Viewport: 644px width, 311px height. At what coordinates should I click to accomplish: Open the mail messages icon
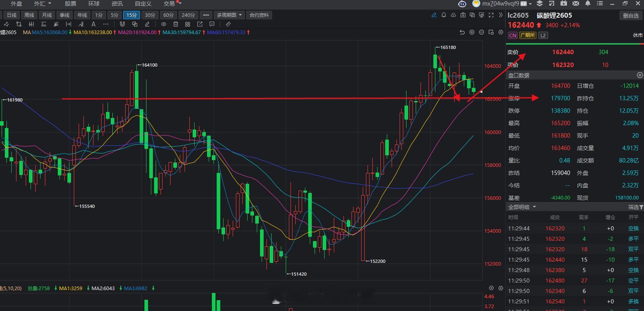coord(576,4)
